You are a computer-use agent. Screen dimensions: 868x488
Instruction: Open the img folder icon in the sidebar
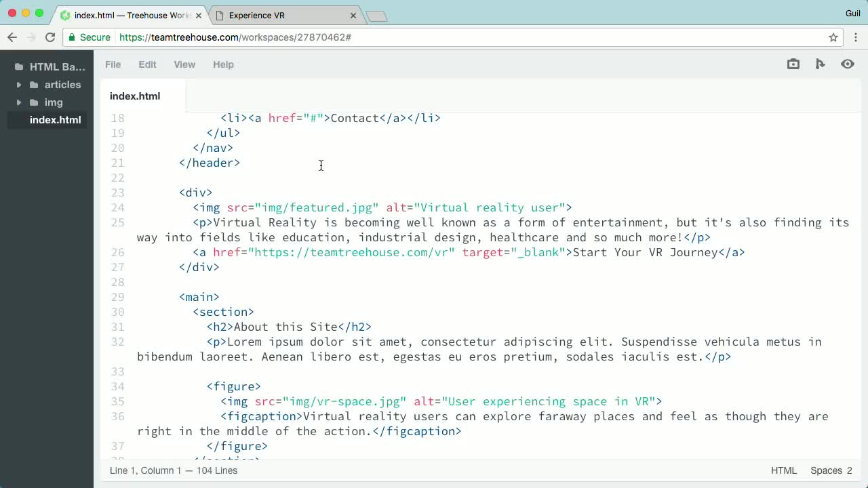(34, 102)
